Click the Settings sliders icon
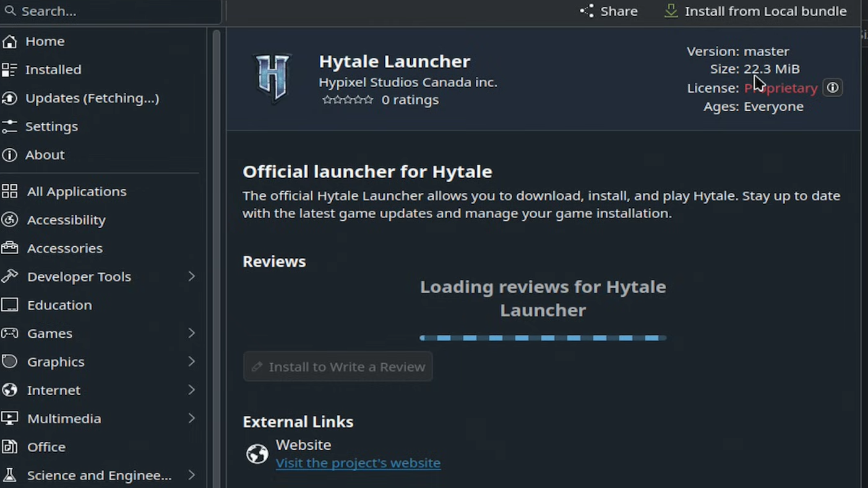868x488 pixels. point(9,127)
